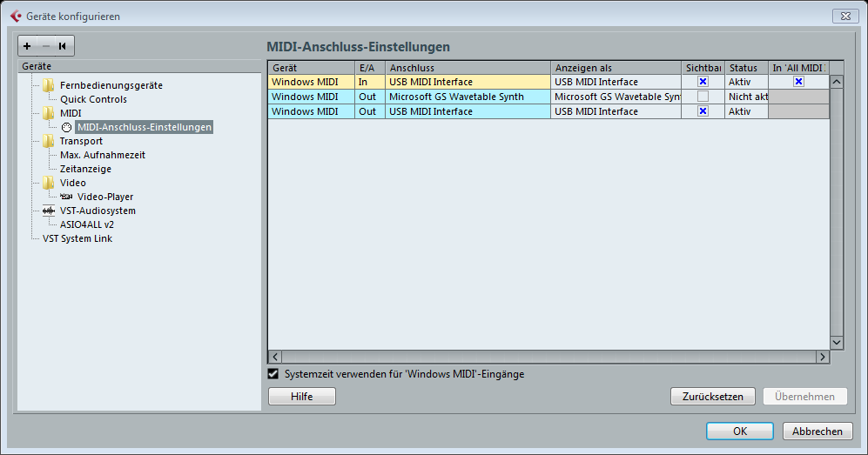Toggle the 'All MIDI' checkbox for USB MIDI input
Viewport: 868px width, 455px height.
click(798, 82)
